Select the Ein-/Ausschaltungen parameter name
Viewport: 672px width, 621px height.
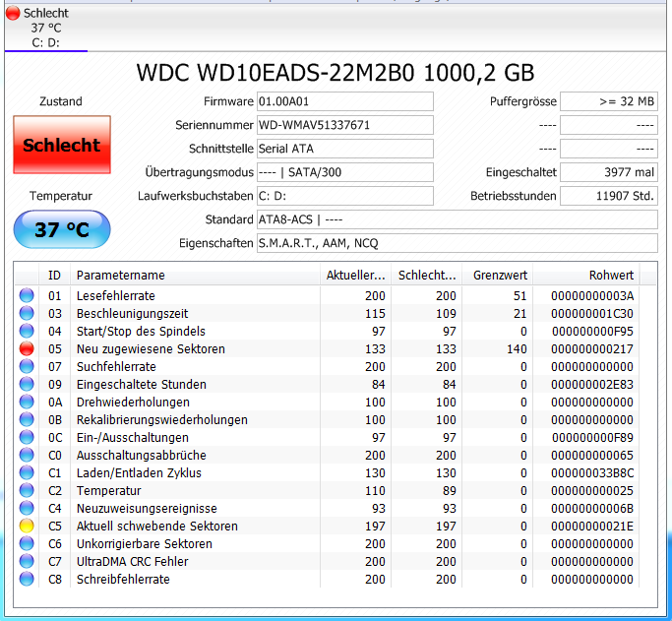pos(133,437)
